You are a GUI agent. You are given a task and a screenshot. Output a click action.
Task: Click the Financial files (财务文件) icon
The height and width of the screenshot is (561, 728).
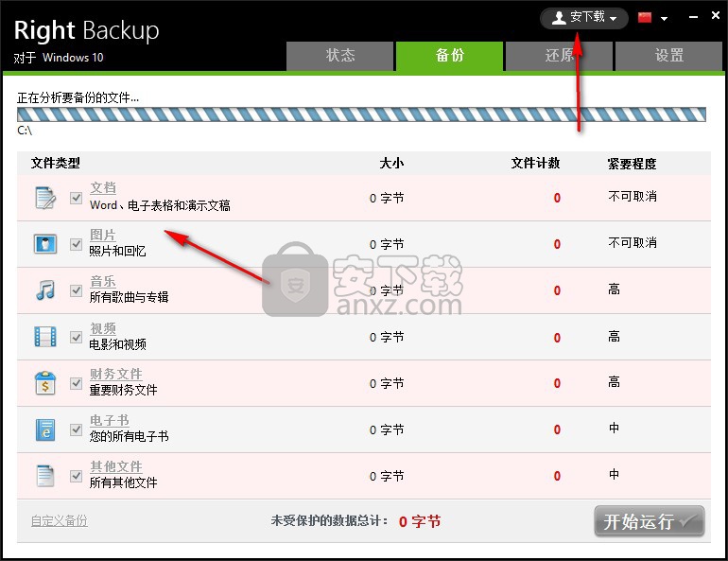[45, 383]
